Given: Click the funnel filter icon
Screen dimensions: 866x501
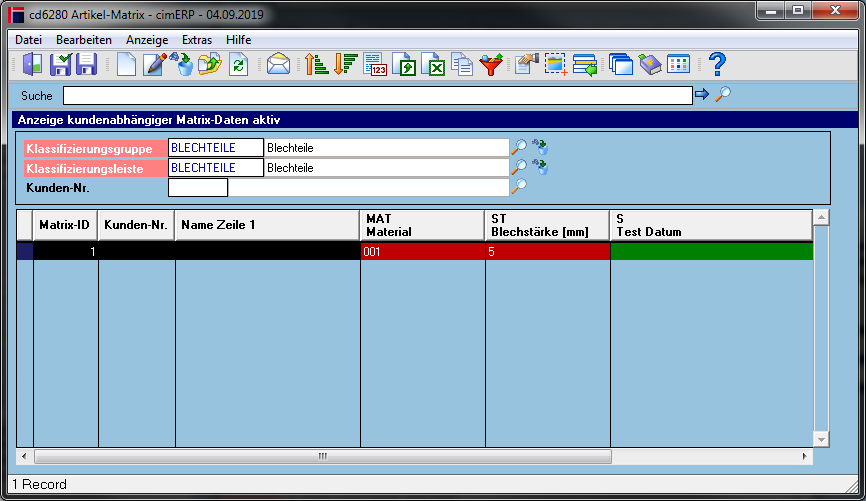Looking at the screenshot, I should tap(491, 65).
